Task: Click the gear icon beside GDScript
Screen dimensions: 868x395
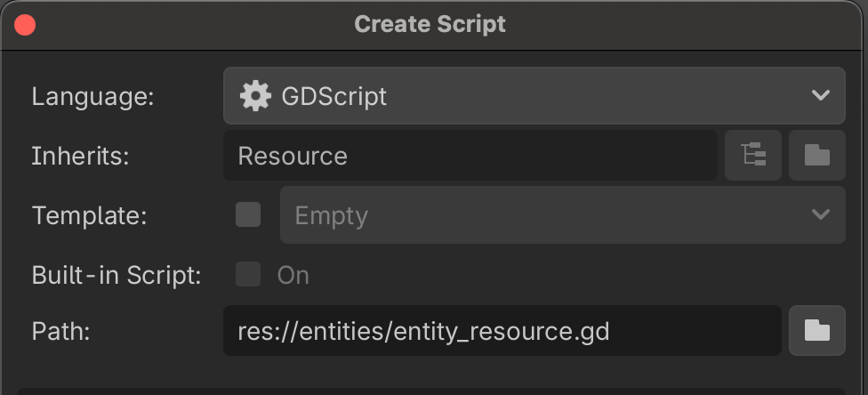Action: click(x=255, y=95)
